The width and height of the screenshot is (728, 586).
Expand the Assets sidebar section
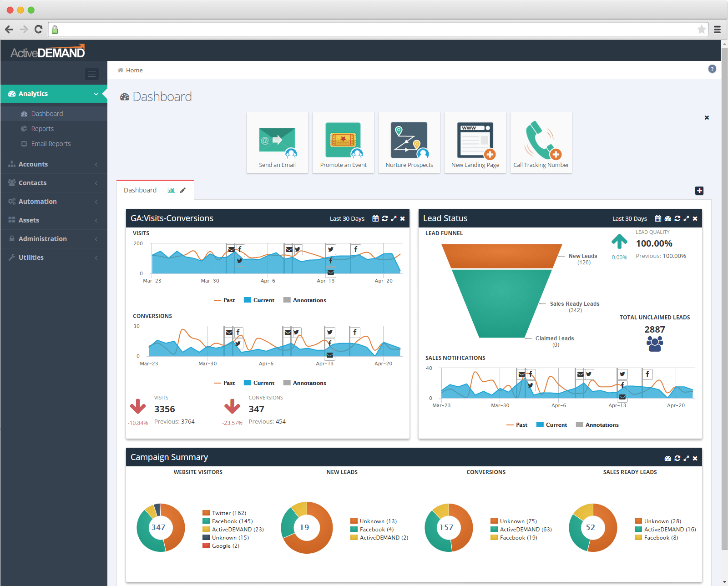tap(54, 220)
